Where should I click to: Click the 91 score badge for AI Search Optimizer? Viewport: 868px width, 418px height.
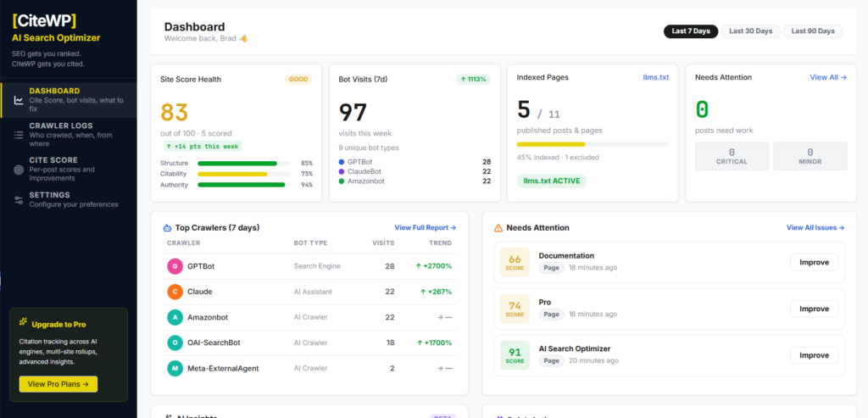point(515,355)
